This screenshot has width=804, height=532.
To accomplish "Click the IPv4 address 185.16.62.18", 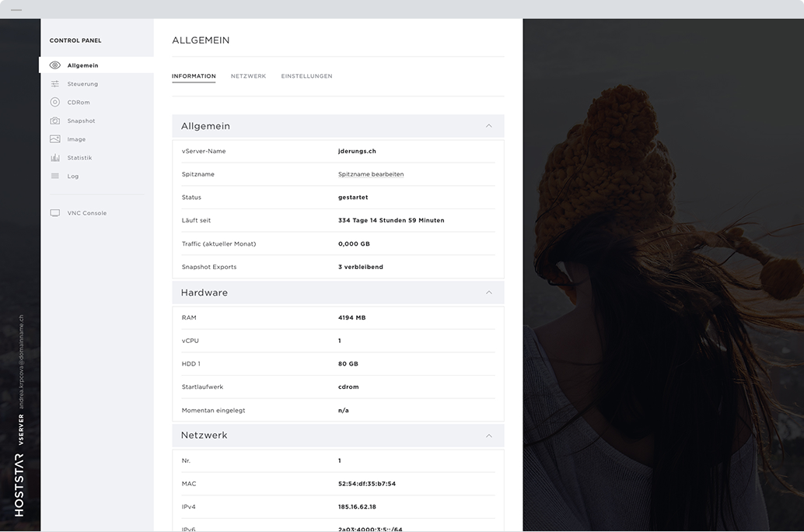I will coord(357,507).
